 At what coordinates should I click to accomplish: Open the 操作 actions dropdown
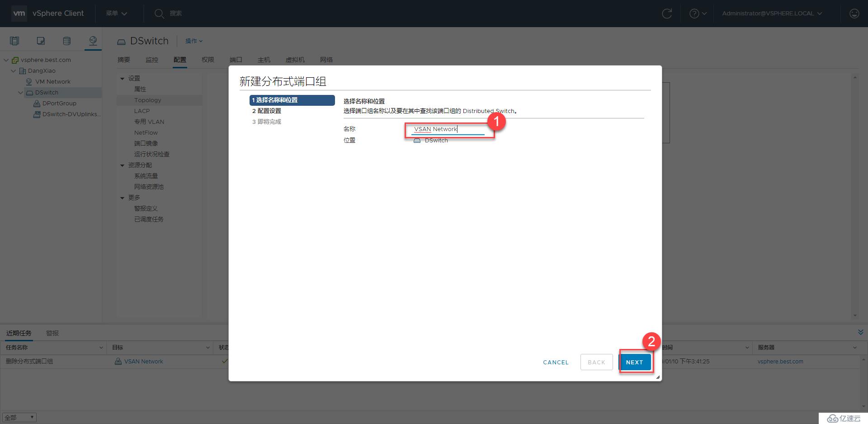[194, 41]
